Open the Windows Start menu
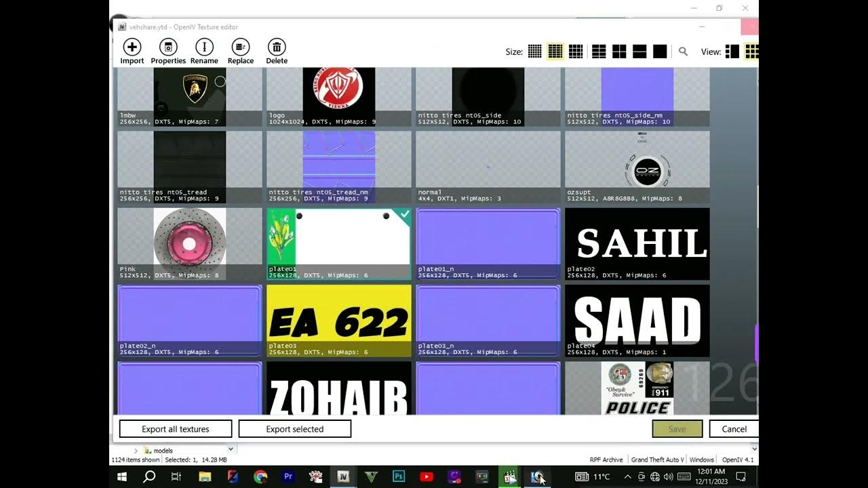868x488 pixels. tap(122, 476)
